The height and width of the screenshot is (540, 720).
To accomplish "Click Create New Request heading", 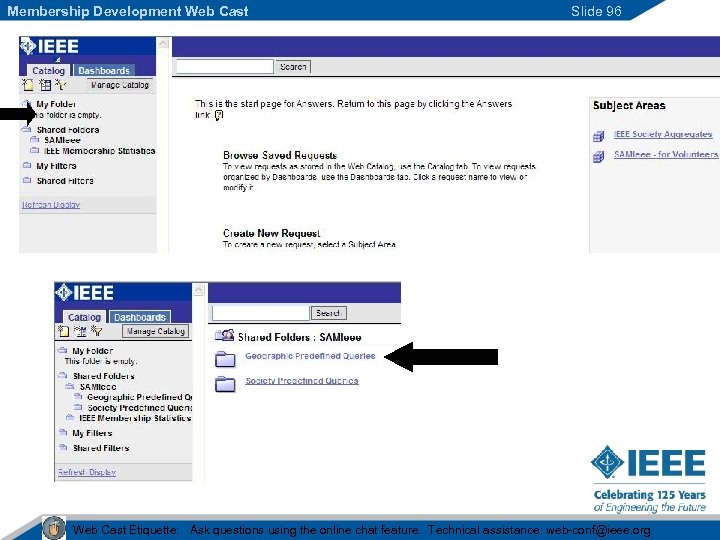I will (271, 233).
